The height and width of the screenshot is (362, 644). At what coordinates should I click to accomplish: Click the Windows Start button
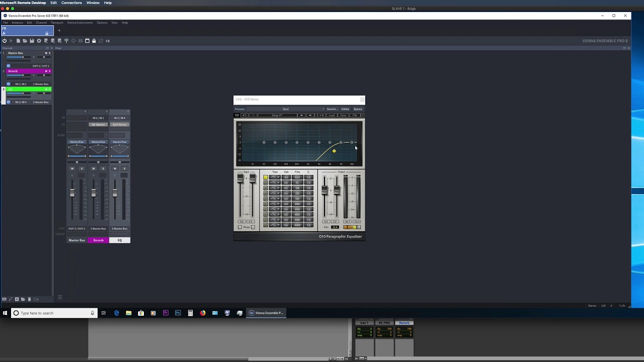click(x=5, y=313)
